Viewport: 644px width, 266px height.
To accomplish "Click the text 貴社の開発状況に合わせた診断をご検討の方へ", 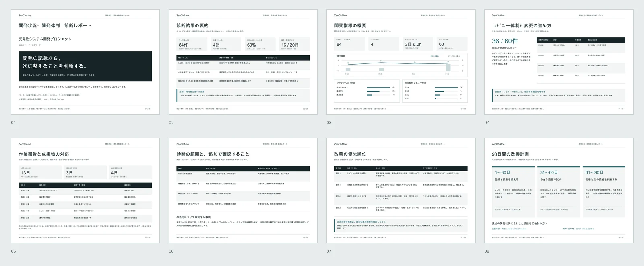I will coord(520,223).
